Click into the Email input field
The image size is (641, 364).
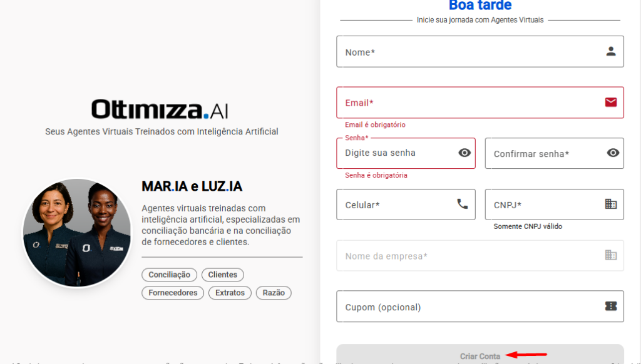click(x=469, y=103)
